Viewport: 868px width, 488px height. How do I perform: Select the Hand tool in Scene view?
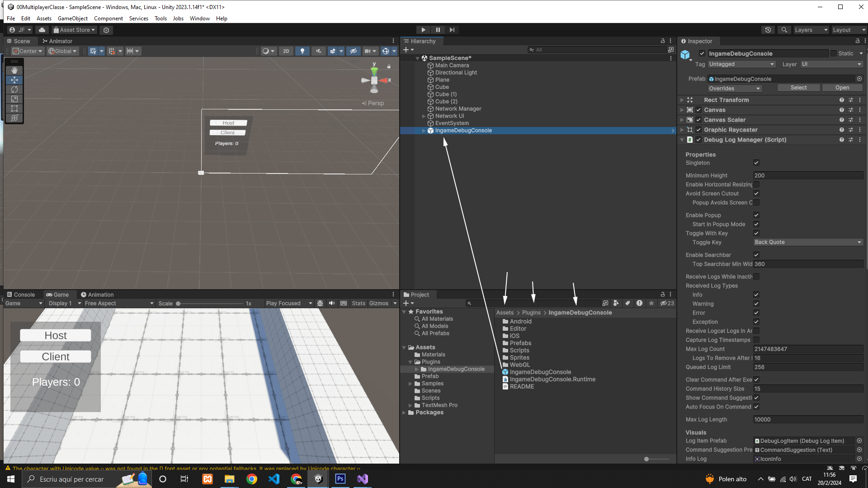coord(14,70)
